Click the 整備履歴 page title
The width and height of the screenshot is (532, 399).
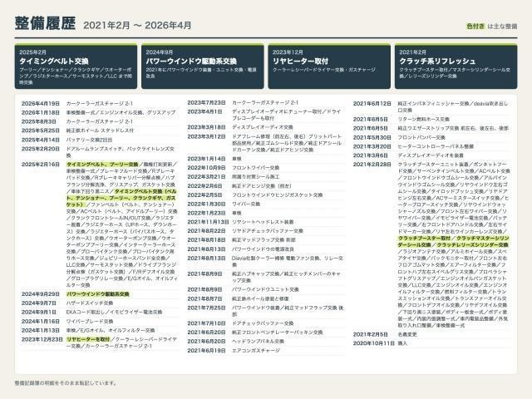45,23
